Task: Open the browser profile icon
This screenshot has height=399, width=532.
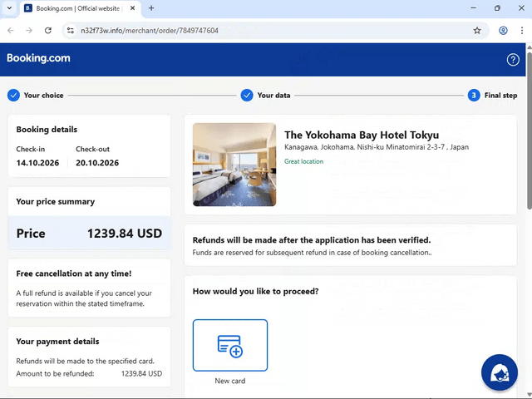Action: coord(503,31)
